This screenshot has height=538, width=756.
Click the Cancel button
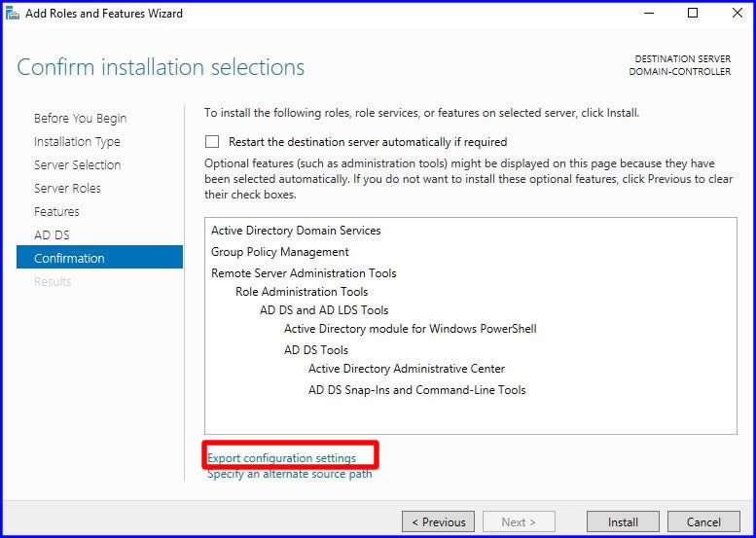coord(703,521)
